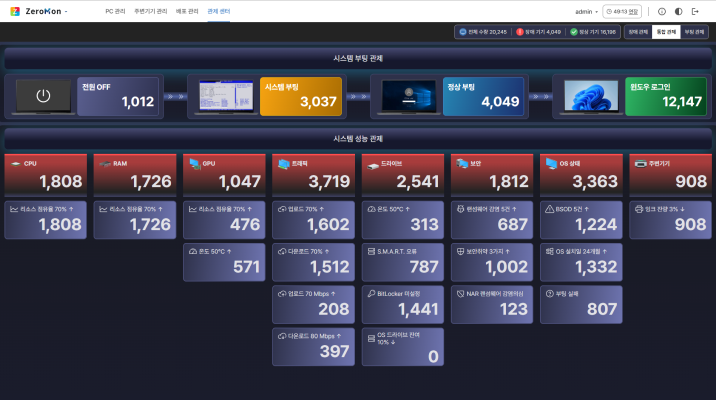The width and height of the screenshot is (716, 400).
Task: Click icon in OS 설치일 24개월 card
Action: coord(550,251)
